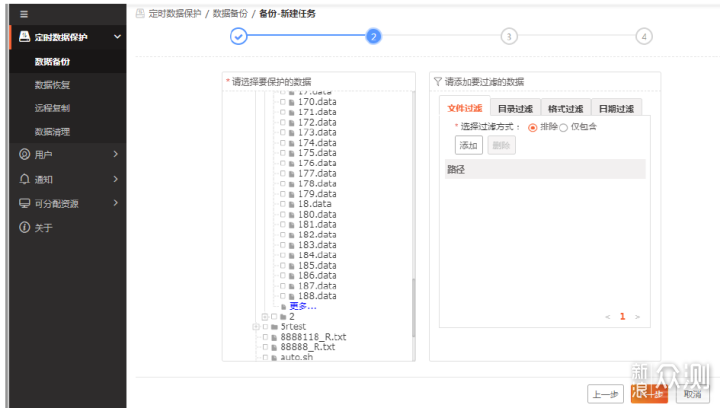720x408 pixels.
Task: Expand the 通知 menu chevron
Action: pos(116,179)
